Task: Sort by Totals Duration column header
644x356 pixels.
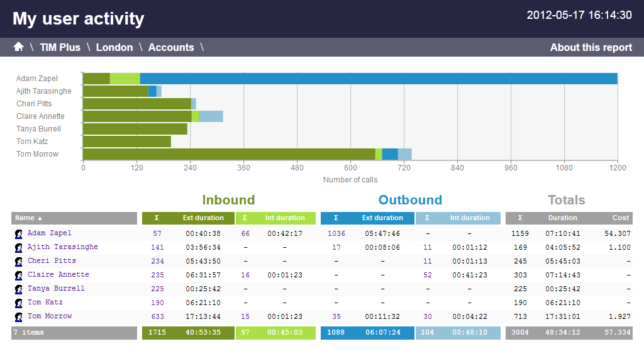Action: coord(562,218)
